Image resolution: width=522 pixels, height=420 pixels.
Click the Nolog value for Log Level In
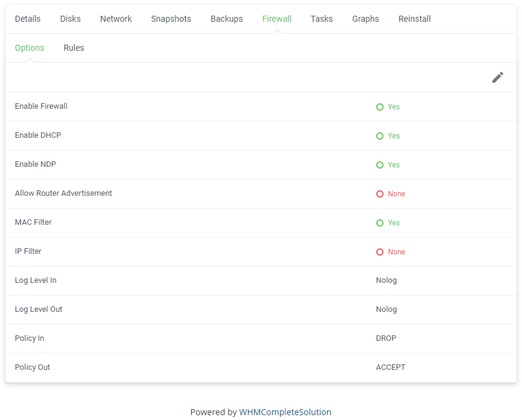(386, 280)
